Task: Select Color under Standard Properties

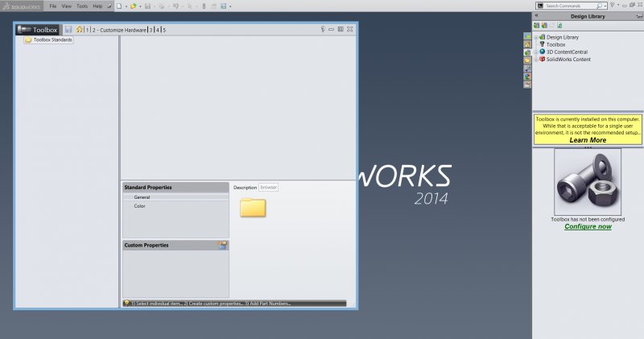Action: (x=139, y=206)
